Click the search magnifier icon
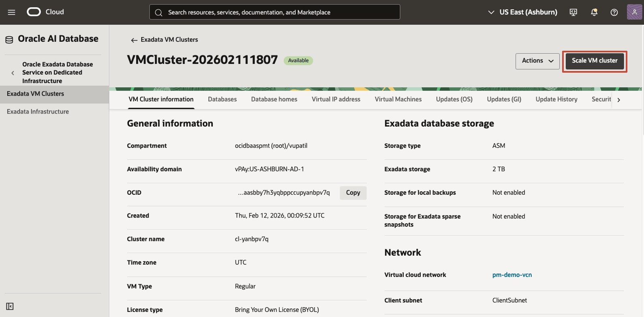This screenshot has height=317, width=644. pos(159,13)
